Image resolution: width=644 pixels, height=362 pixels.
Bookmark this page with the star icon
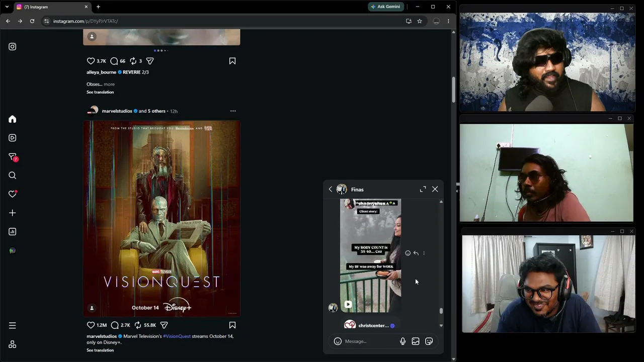pos(420,21)
